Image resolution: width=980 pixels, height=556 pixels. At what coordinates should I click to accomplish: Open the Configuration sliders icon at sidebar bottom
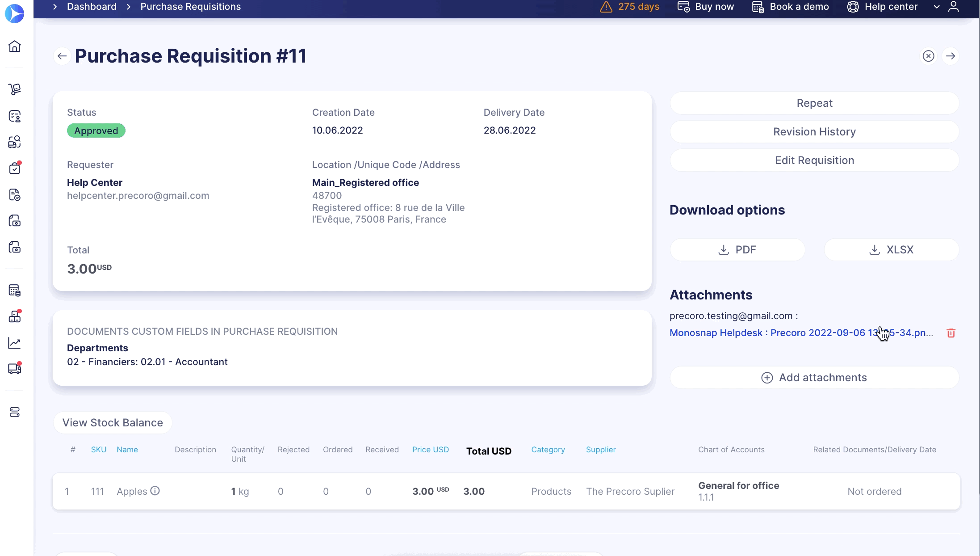(15, 413)
